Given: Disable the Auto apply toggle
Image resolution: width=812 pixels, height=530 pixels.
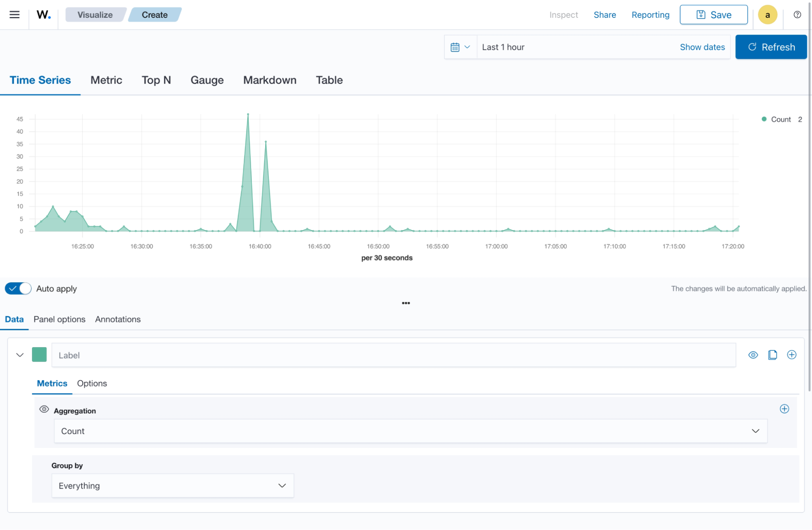Looking at the screenshot, I should click(x=18, y=288).
